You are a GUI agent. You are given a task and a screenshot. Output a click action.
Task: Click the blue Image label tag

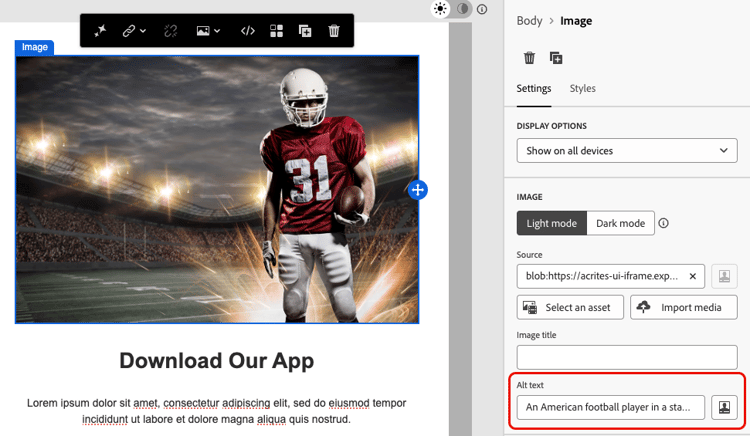tap(34, 47)
